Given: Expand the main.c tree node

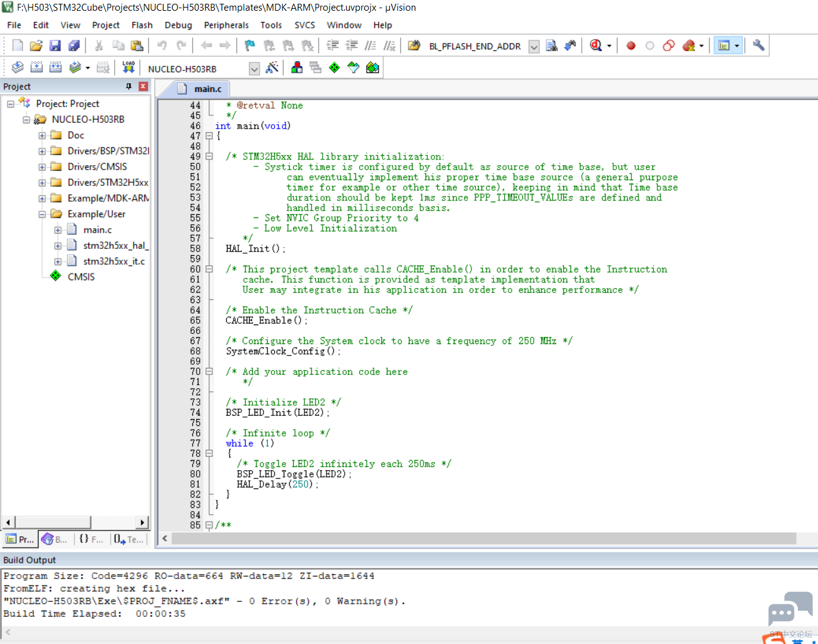Looking at the screenshot, I should coord(58,230).
